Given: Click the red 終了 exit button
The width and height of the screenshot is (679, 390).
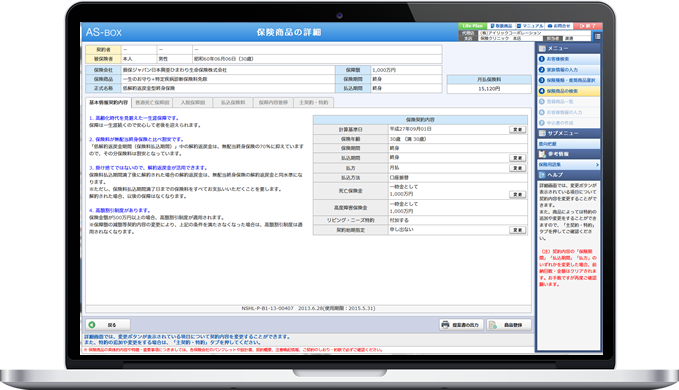Looking at the screenshot, I should tap(588, 26).
